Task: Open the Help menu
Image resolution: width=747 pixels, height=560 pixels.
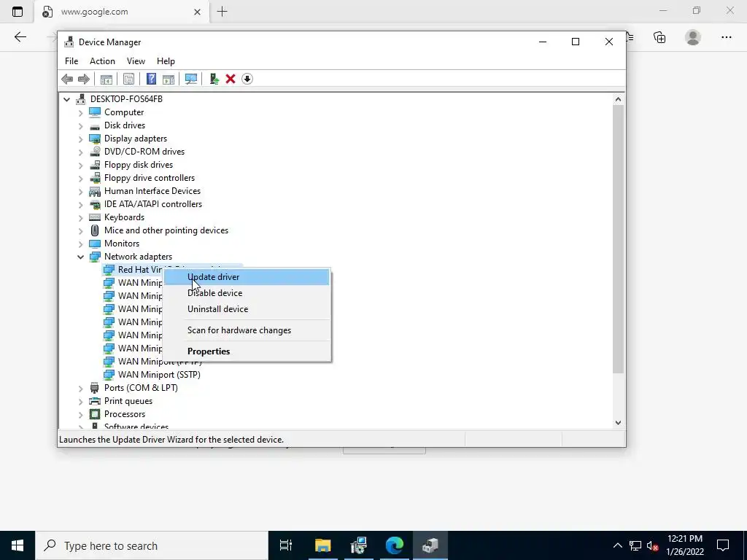Action: (166, 61)
